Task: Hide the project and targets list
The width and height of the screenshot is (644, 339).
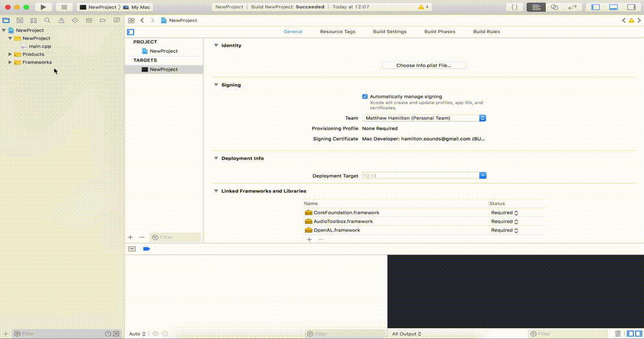Action: click(x=130, y=32)
